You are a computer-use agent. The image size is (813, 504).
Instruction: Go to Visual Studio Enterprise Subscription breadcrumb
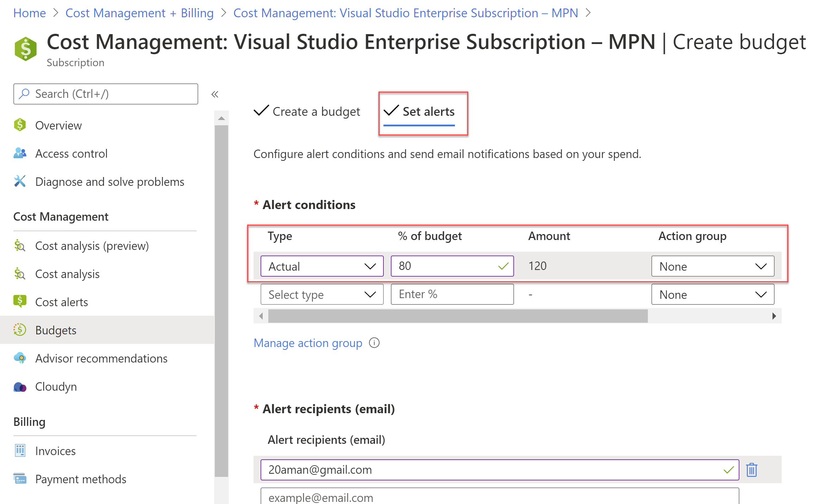pyautogui.click(x=406, y=13)
